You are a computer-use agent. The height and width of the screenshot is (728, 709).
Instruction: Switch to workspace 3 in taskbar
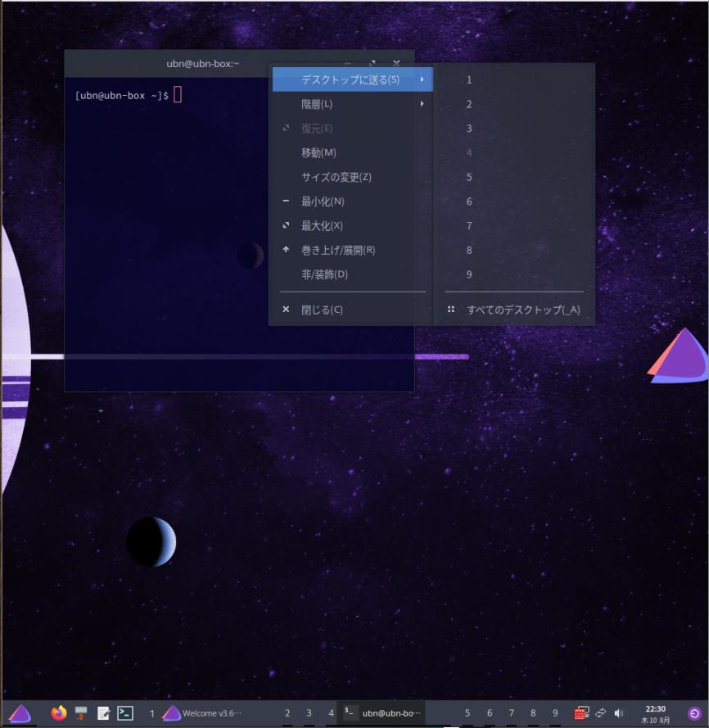309,713
